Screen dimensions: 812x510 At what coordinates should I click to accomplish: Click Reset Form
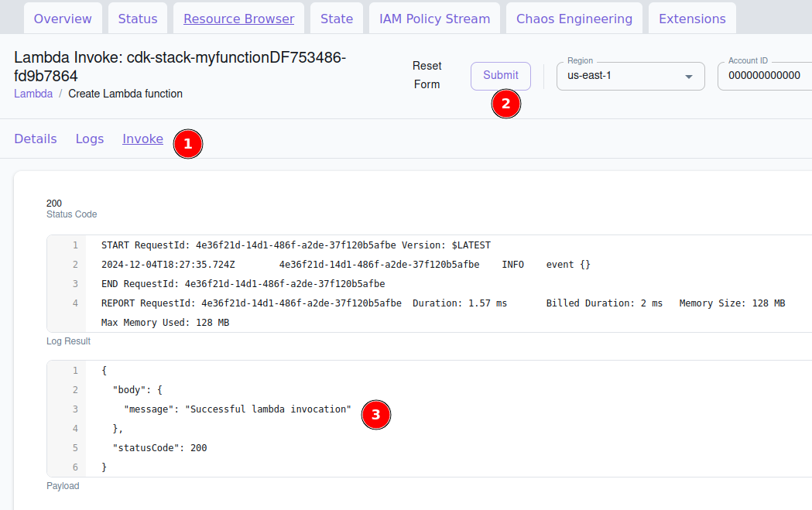coord(427,75)
